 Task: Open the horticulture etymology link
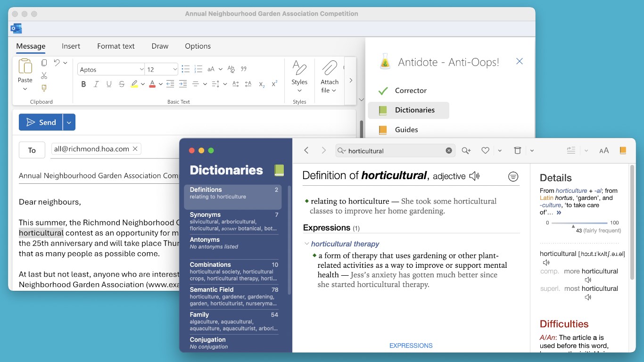(571, 191)
